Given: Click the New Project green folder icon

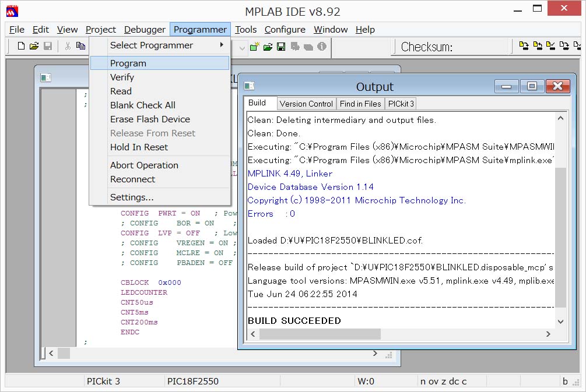Looking at the screenshot, I should coord(254,46).
